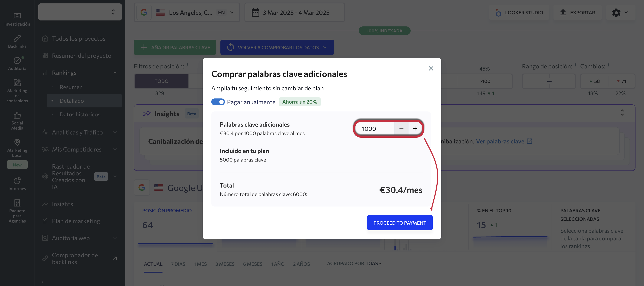Select Detallado under Rankings
This screenshot has width=644, height=286.
point(84,101)
